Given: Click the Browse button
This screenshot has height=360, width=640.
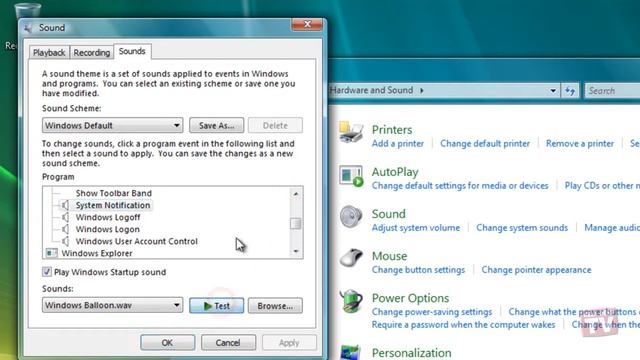Looking at the screenshot, I should [275, 306].
